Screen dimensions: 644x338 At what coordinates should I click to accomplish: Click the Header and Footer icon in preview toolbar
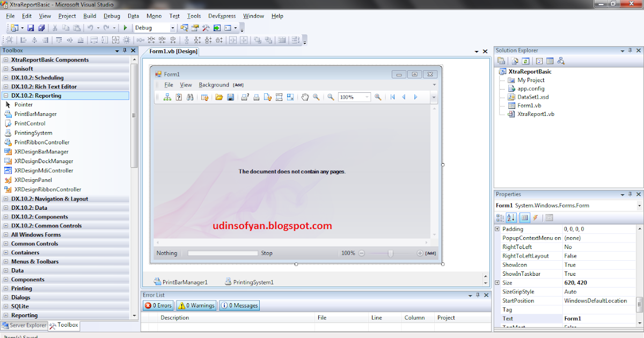pyautogui.click(x=279, y=97)
